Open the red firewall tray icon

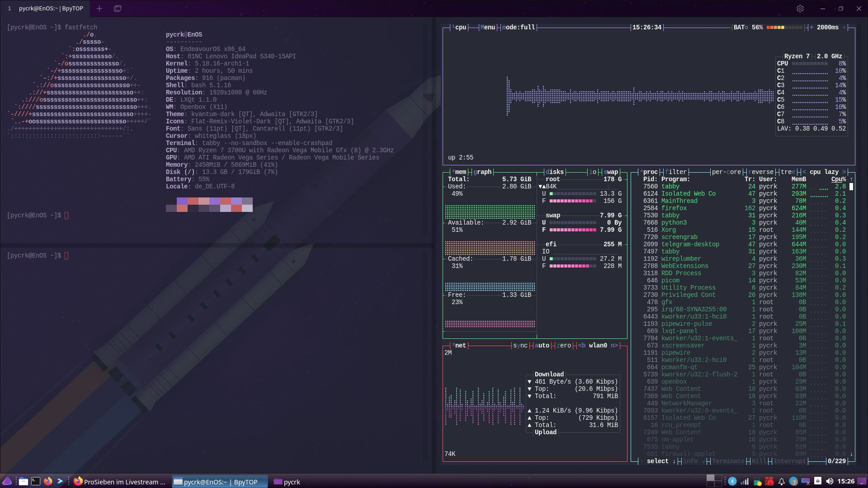pos(769,482)
